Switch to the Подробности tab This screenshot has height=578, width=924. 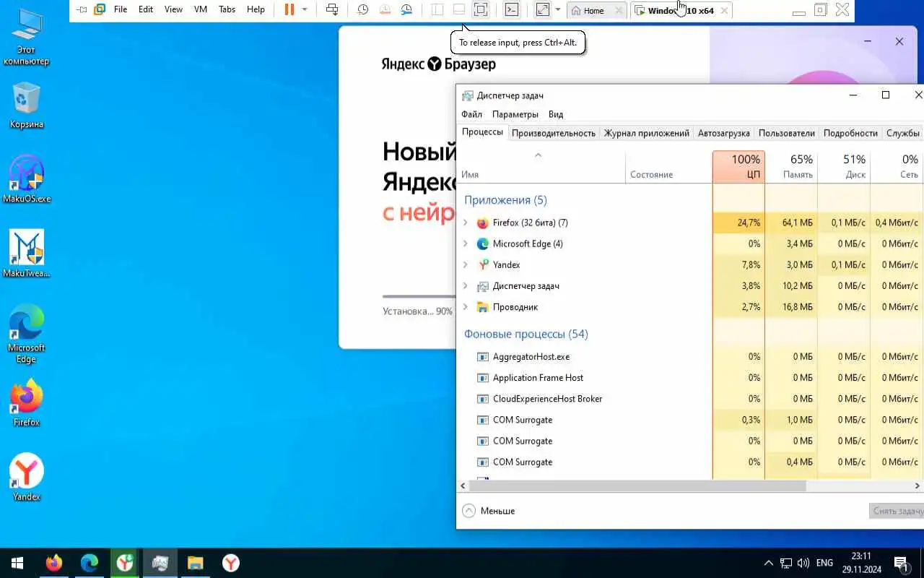(850, 133)
